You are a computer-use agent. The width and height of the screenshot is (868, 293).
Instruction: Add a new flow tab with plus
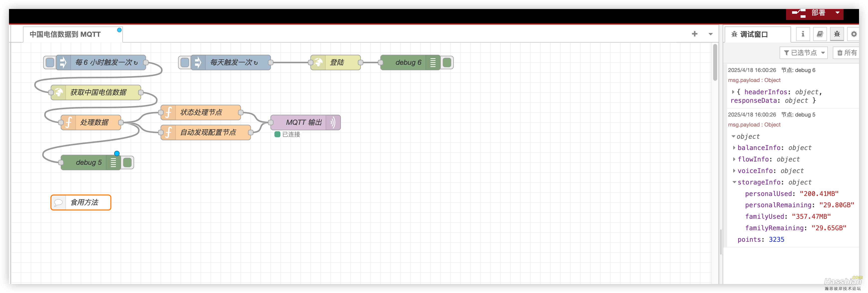(694, 34)
